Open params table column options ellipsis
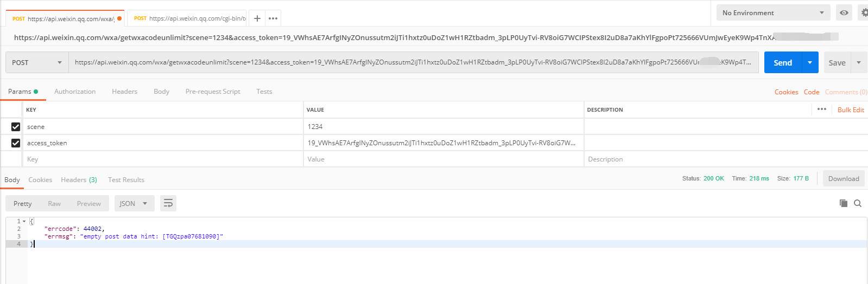Screen dimensions: 868x284 [822, 109]
